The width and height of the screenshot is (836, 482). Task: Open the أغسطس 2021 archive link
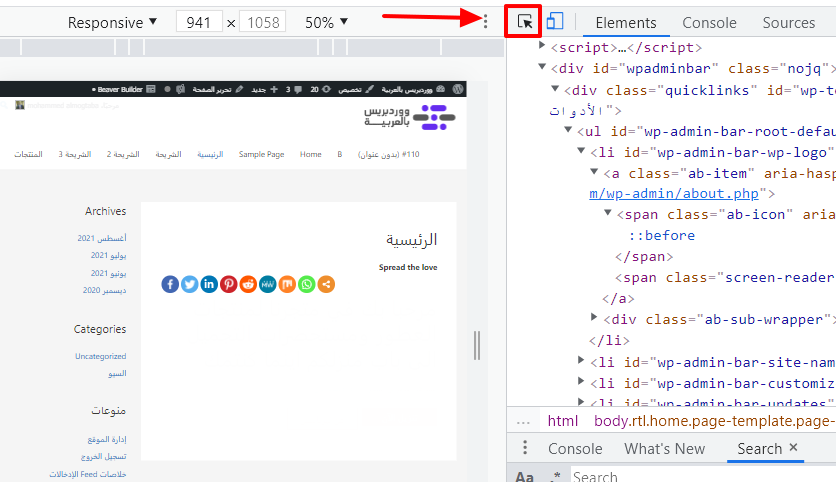(x=101, y=238)
